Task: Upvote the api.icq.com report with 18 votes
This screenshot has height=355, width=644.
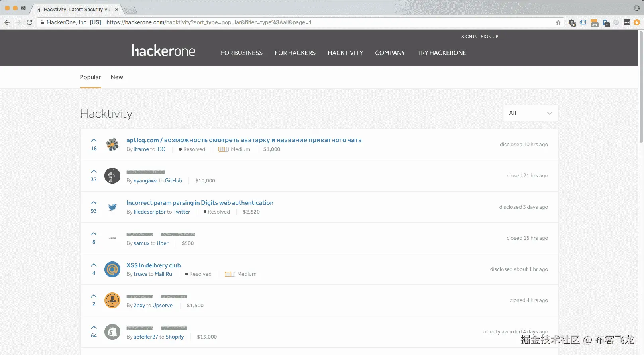Action: [x=94, y=140]
